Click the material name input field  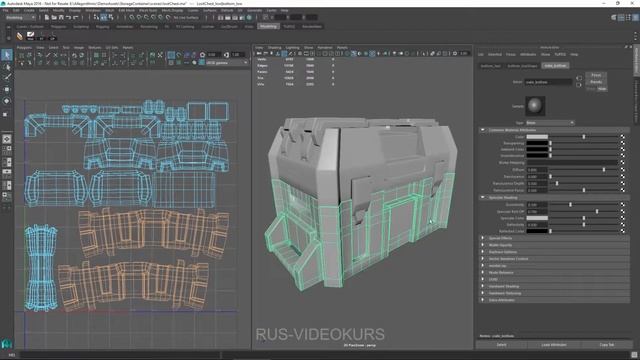coord(548,82)
